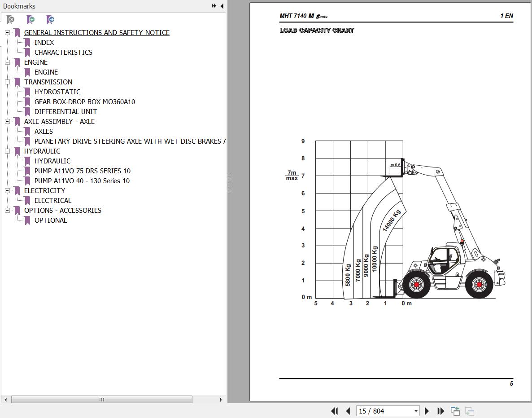Click the bookmark icon beside ELECTRICITY
Screen dimensions: 532x418
[17, 190]
